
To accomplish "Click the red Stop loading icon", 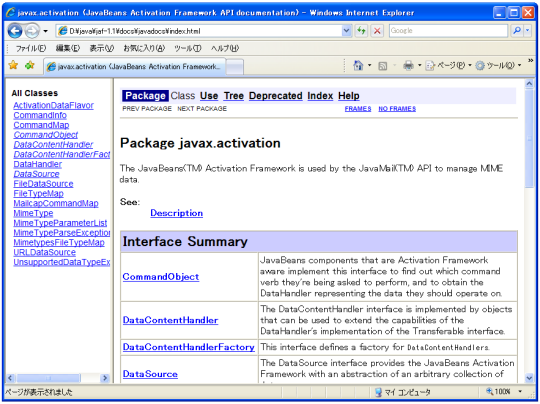I will tap(377, 31).
